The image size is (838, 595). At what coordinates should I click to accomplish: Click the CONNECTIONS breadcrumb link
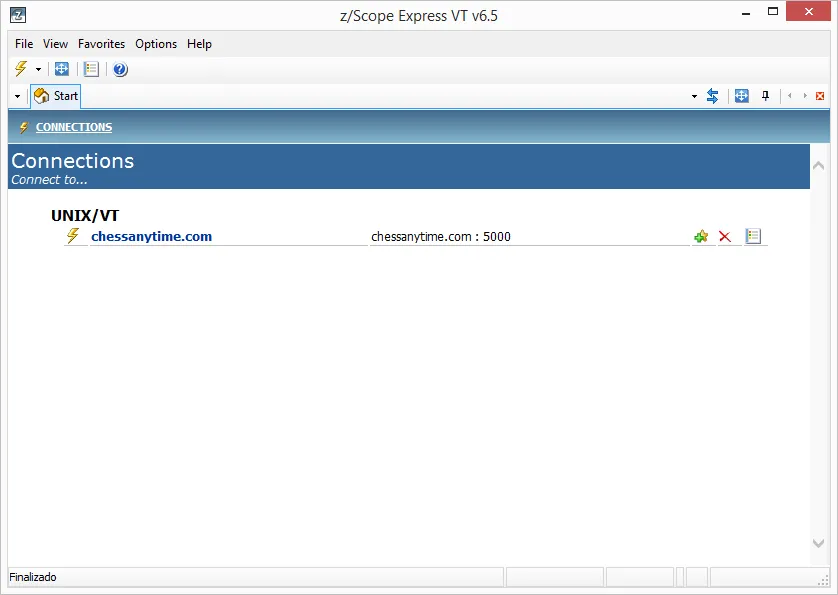click(x=73, y=127)
